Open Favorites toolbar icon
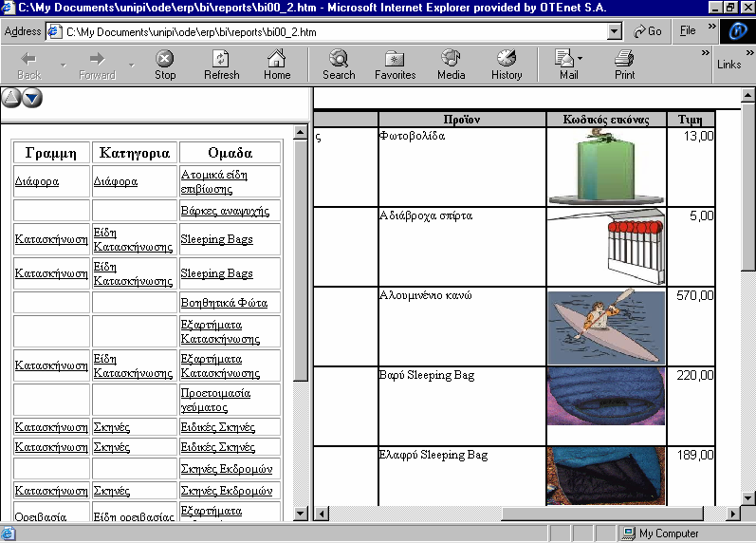 [x=395, y=59]
